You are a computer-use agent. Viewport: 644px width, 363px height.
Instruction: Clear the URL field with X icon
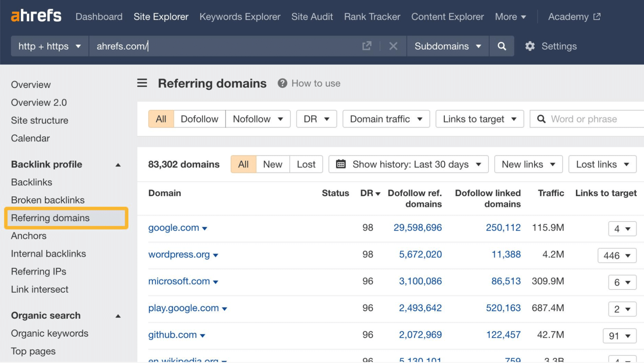pyautogui.click(x=393, y=46)
